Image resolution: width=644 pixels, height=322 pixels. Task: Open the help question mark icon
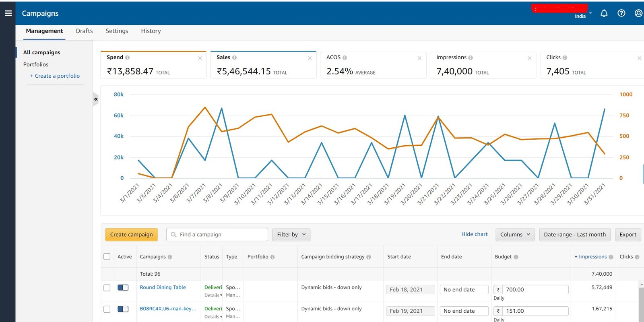tap(621, 13)
